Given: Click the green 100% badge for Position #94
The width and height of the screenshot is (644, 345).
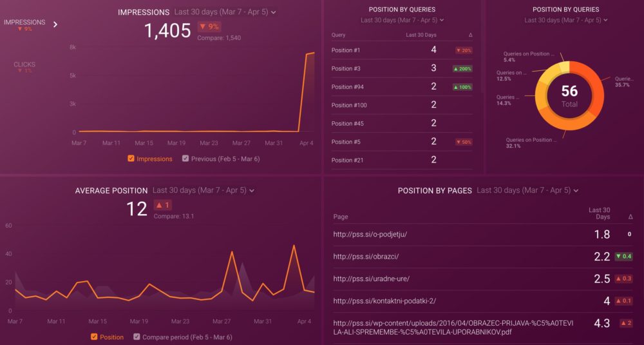Looking at the screenshot, I should click(x=462, y=87).
